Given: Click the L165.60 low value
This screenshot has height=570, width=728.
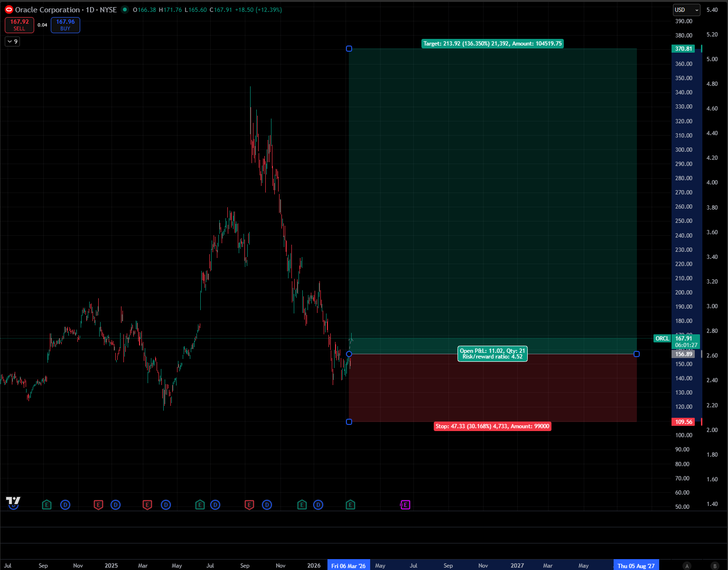Looking at the screenshot, I should tap(196, 9).
